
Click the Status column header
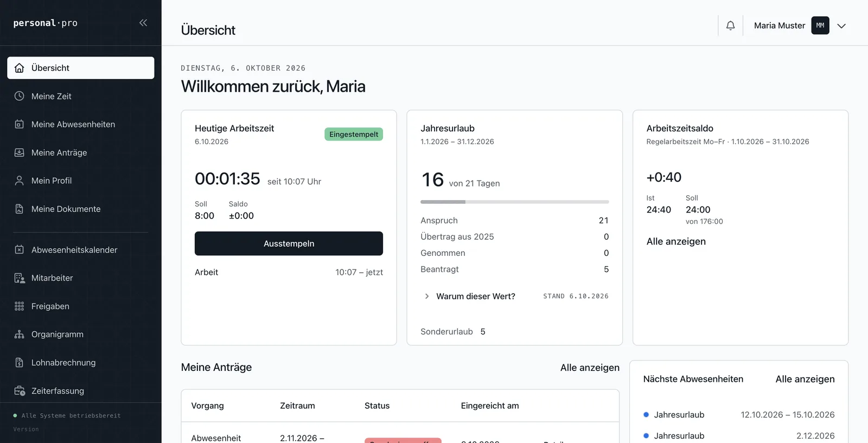(x=377, y=406)
